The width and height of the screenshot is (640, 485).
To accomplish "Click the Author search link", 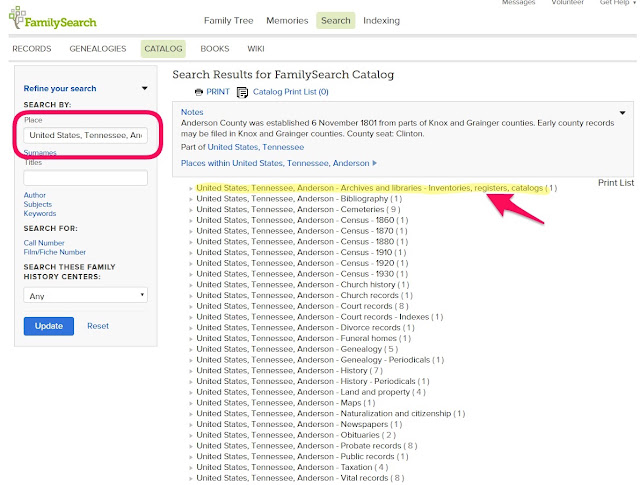I will click(x=35, y=195).
